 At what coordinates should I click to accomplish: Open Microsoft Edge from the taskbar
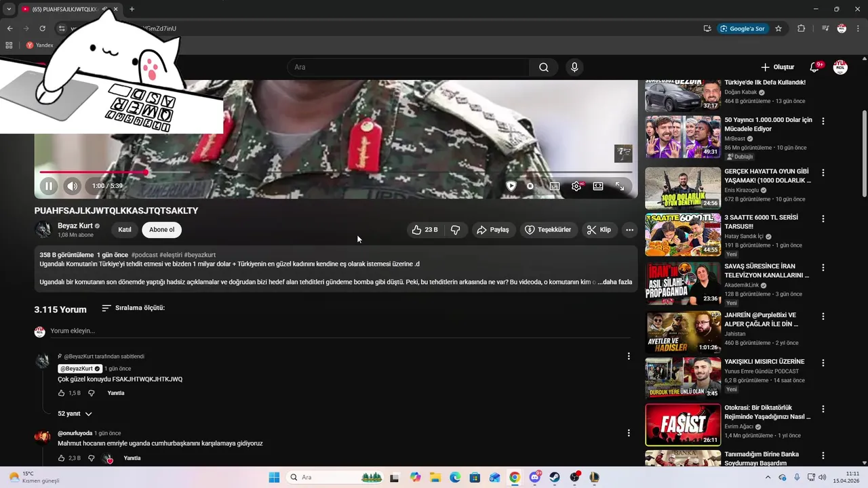pos(455,477)
